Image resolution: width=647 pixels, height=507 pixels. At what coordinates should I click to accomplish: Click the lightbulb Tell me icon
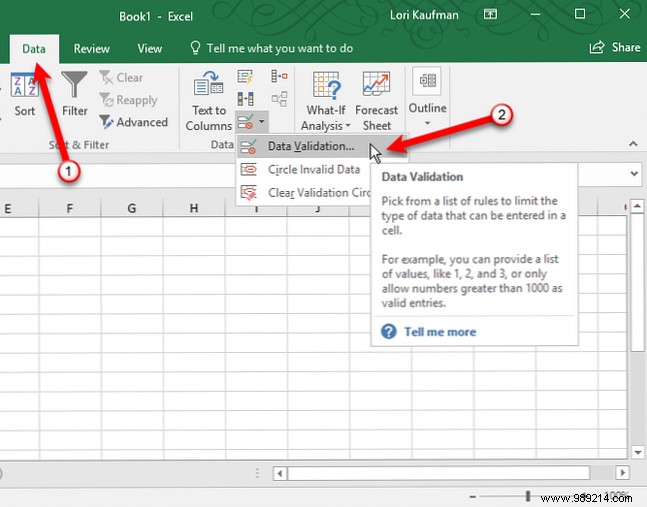click(195, 48)
